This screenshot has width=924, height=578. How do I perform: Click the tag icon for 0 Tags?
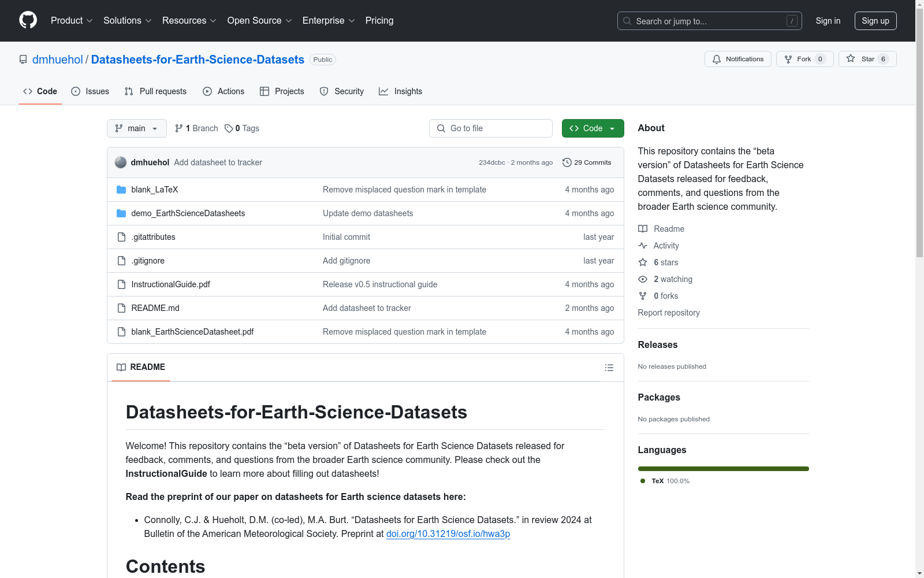(x=229, y=128)
